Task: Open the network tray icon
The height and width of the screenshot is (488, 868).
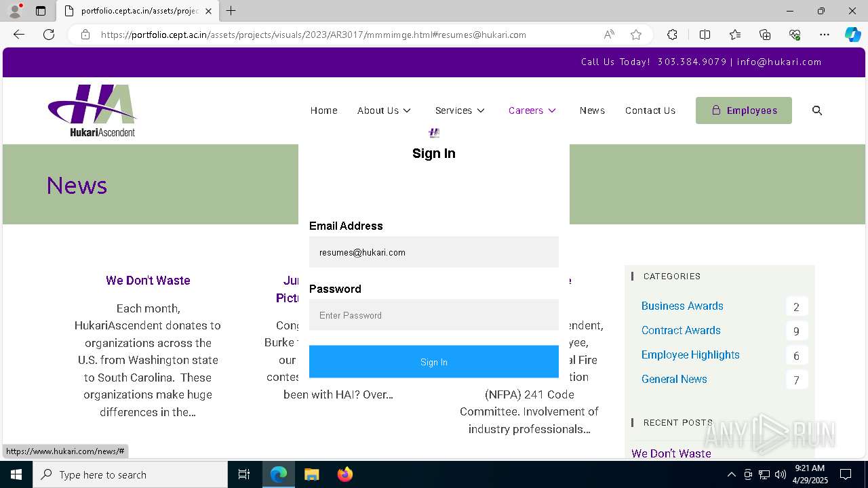Action: pyautogui.click(x=764, y=474)
